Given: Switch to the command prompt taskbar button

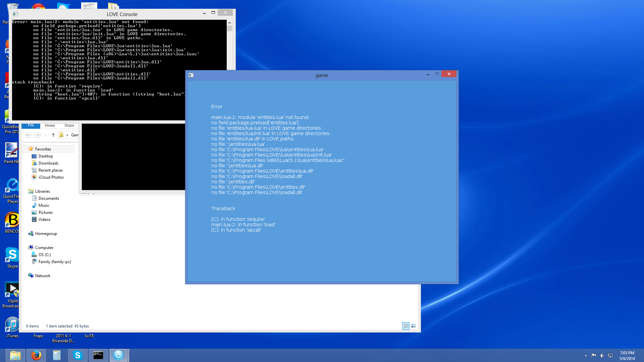Looking at the screenshot, I should point(99,355).
